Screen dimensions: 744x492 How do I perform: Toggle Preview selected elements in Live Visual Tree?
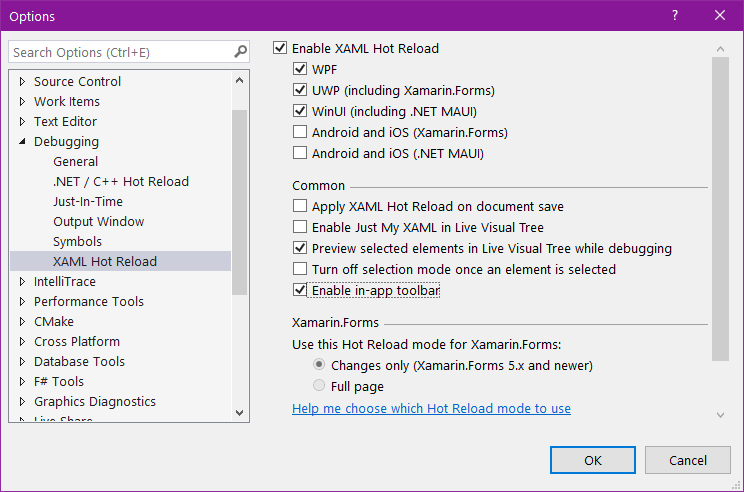click(x=300, y=248)
